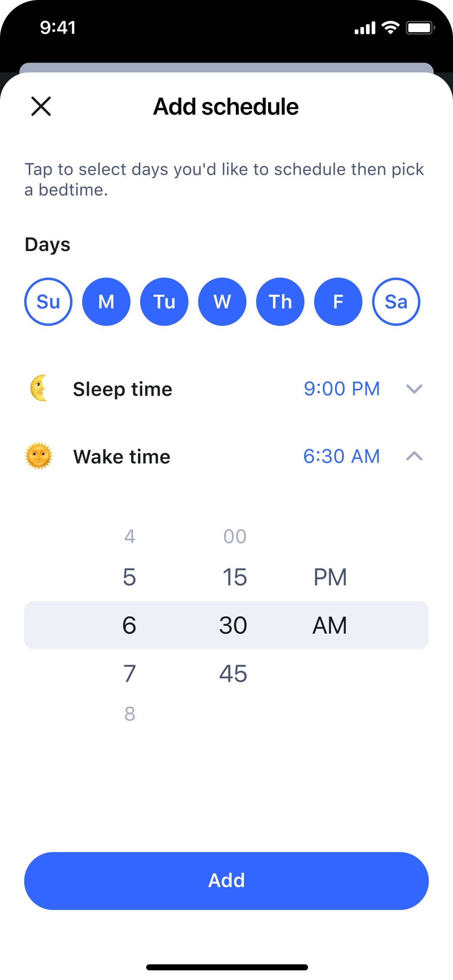The height and width of the screenshot is (980, 453).
Task: Close the Add schedule sheet
Action: tap(41, 106)
